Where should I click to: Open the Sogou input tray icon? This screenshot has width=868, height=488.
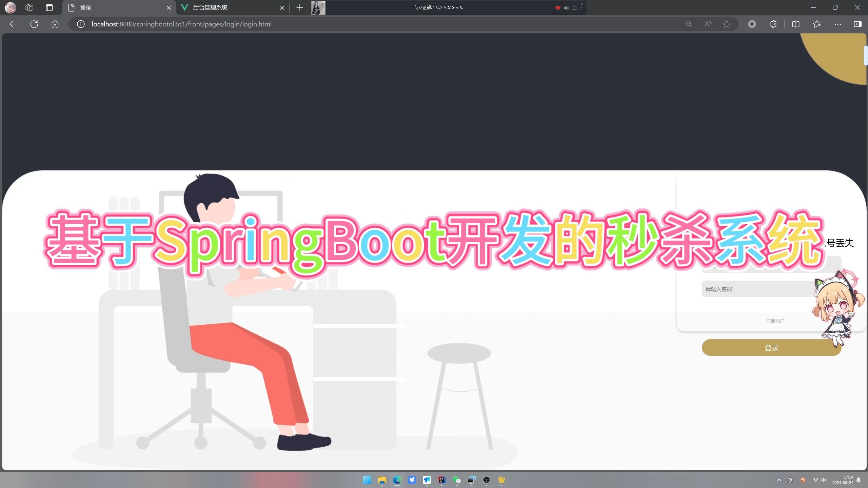point(803,480)
